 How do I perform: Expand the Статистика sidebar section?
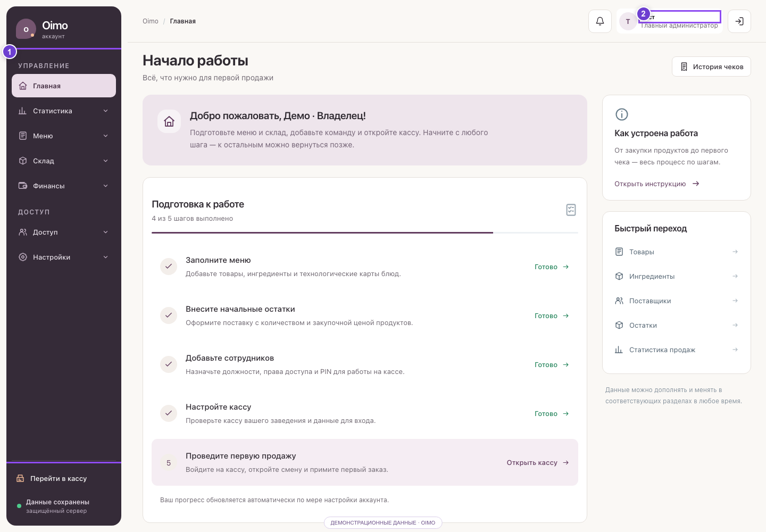tap(64, 111)
